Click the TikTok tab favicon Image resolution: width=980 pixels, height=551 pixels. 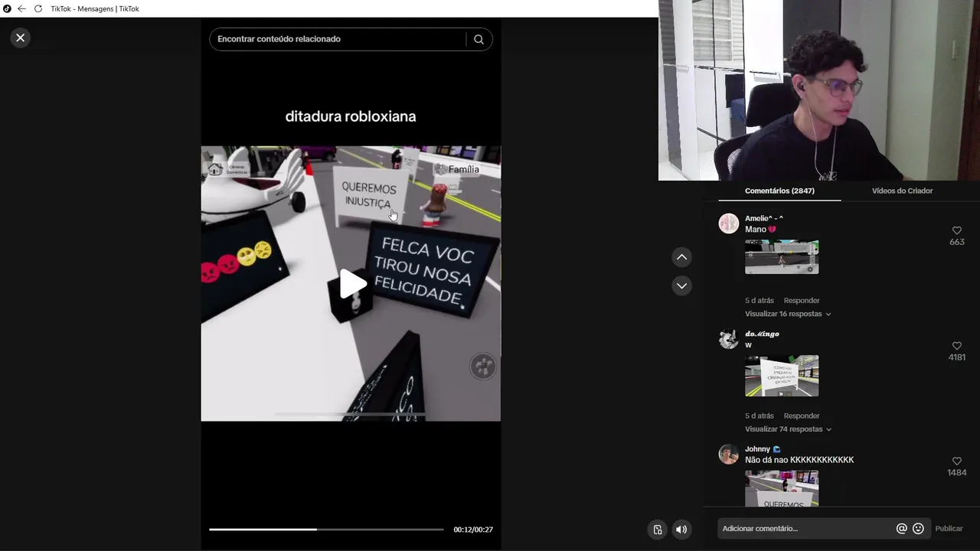pos(7,8)
